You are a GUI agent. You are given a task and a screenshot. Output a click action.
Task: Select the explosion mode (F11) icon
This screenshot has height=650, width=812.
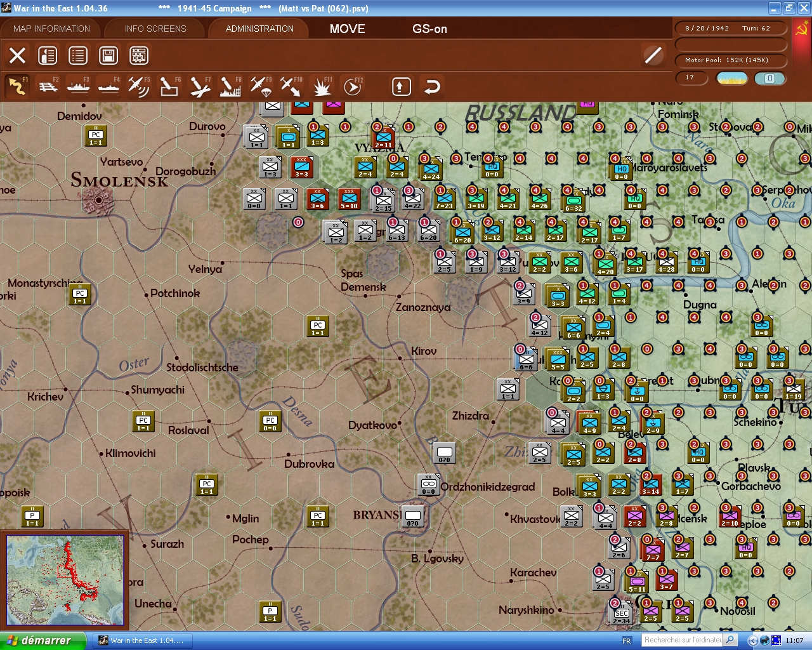click(x=322, y=86)
